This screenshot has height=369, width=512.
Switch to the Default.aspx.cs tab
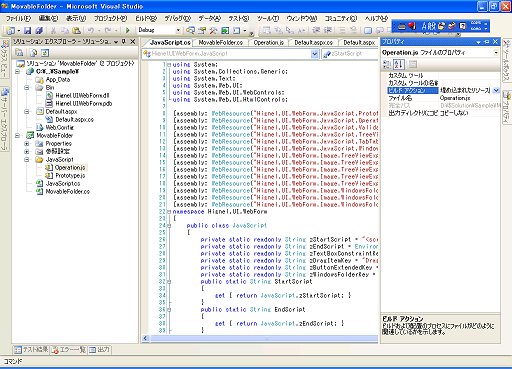(314, 43)
